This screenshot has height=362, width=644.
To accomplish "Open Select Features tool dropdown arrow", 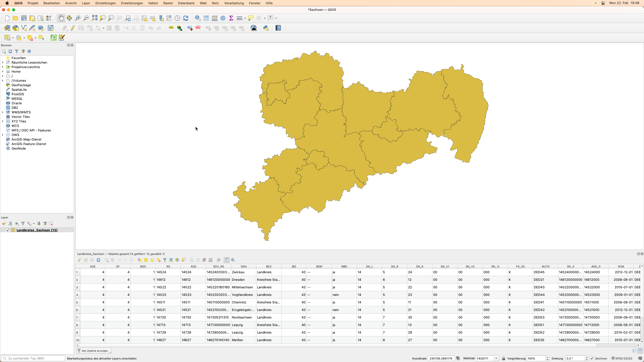I will click(x=13, y=38).
